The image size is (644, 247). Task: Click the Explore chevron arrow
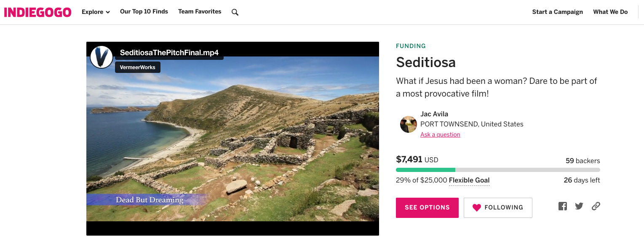(x=108, y=12)
